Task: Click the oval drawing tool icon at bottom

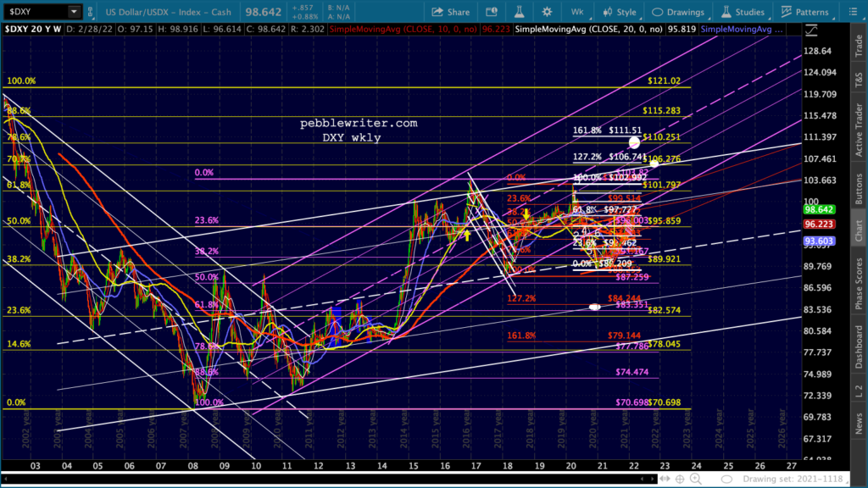Action: pyautogui.click(x=726, y=480)
